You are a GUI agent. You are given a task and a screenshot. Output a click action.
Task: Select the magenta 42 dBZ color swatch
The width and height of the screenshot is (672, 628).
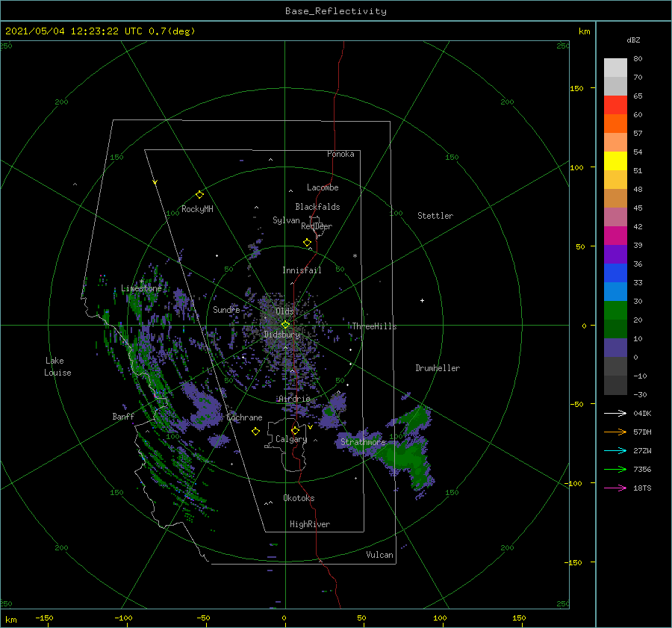pyautogui.click(x=615, y=235)
